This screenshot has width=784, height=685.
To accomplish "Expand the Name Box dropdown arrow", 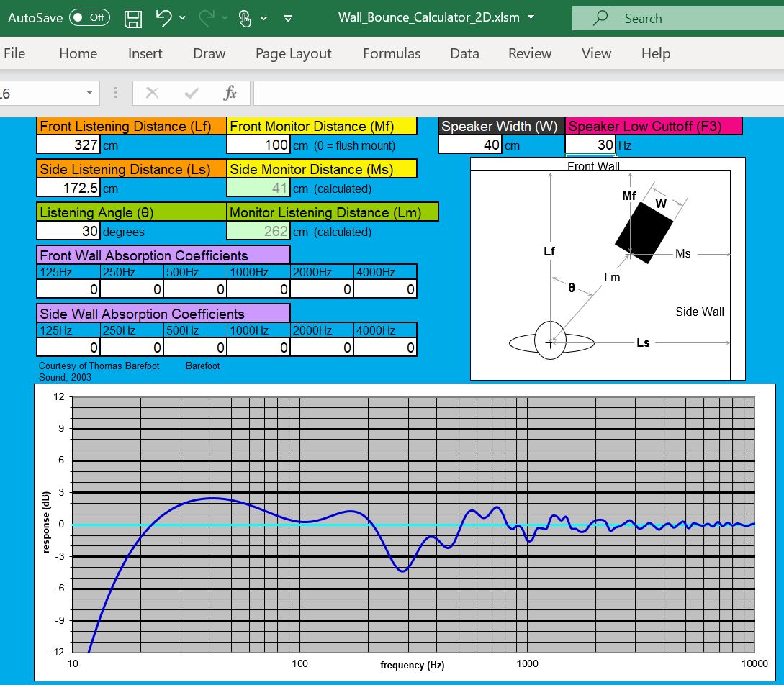I will (x=89, y=93).
